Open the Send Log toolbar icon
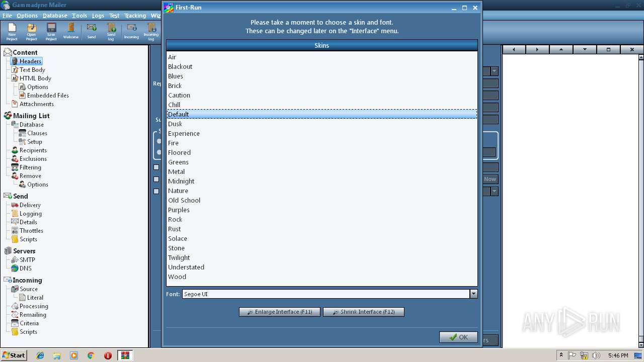This screenshot has width=644, height=362. (111, 32)
